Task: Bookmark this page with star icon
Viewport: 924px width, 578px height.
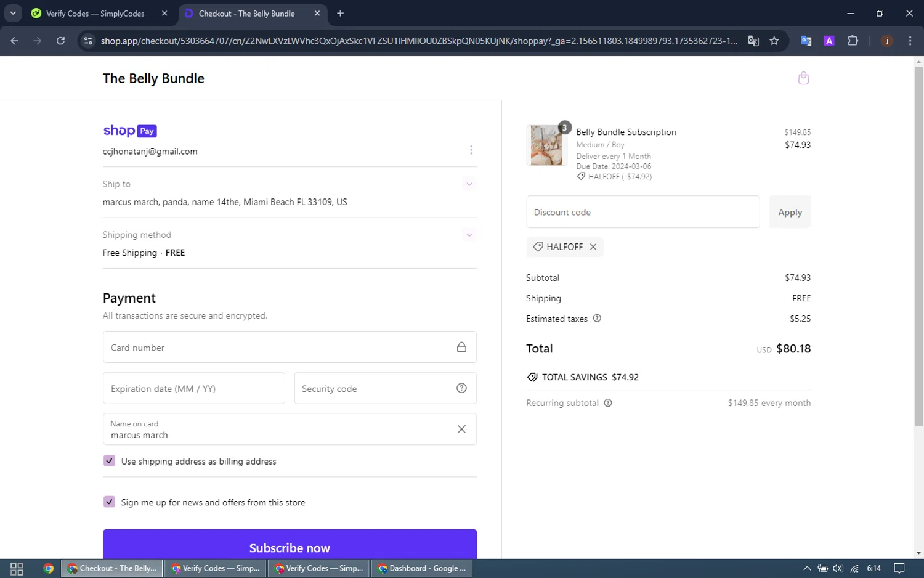Action: (774, 41)
